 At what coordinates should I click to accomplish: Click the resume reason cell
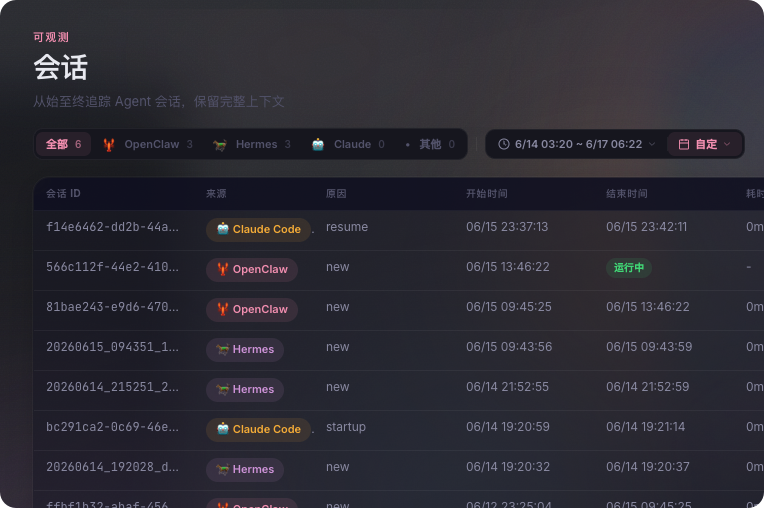coord(347,227)
